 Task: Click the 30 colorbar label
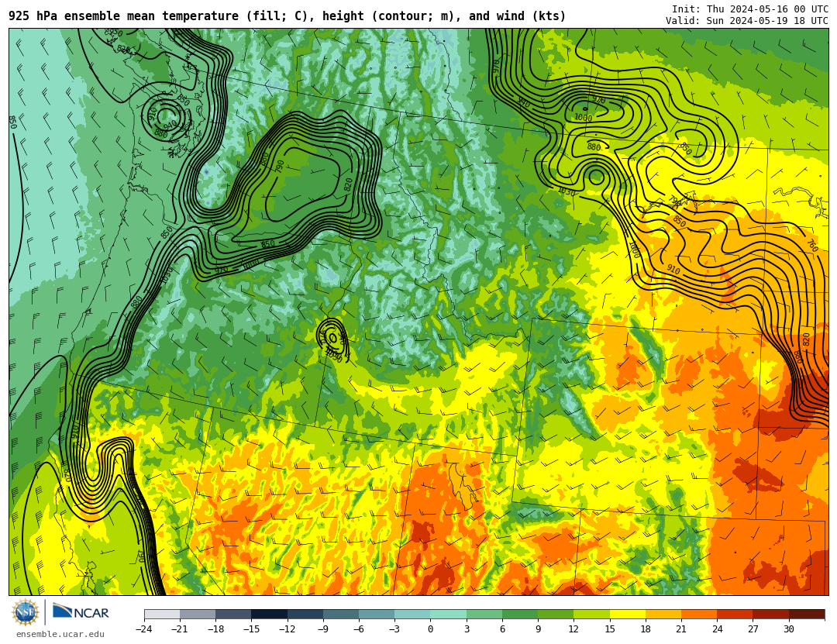pos(788,629)
